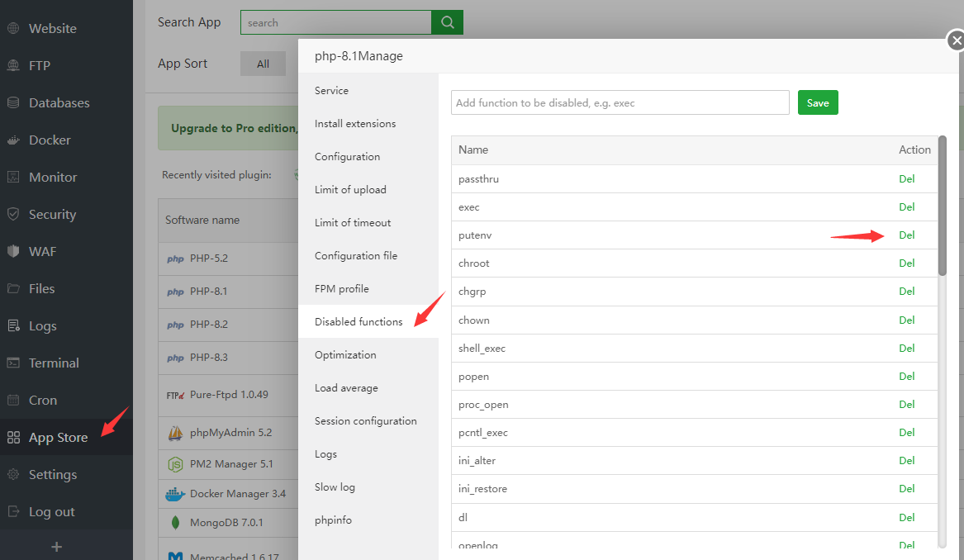The height and width of the screenshot is (560, 964).
Task: Click the Name column header
Action: [473, 150]
